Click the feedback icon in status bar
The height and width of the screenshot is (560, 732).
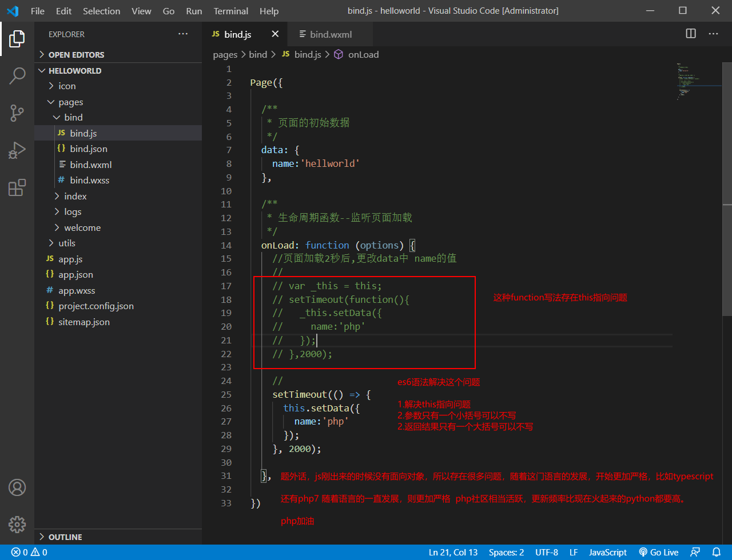click(695, 553)
